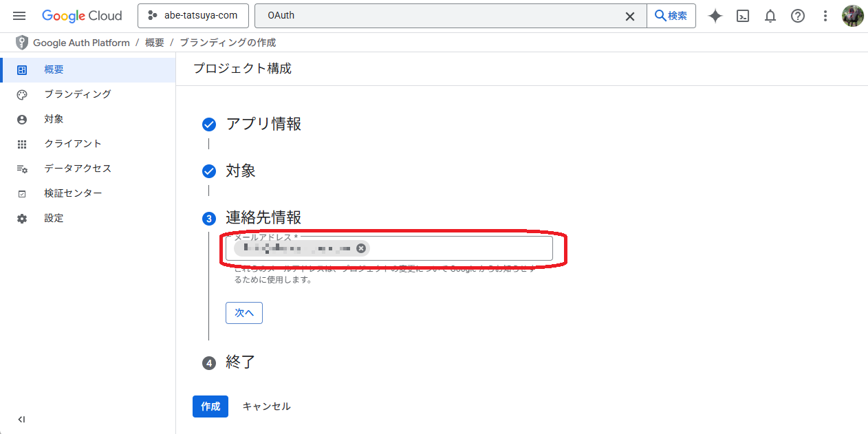
Task: Open the user profile avatar
Action: (852, 16)
